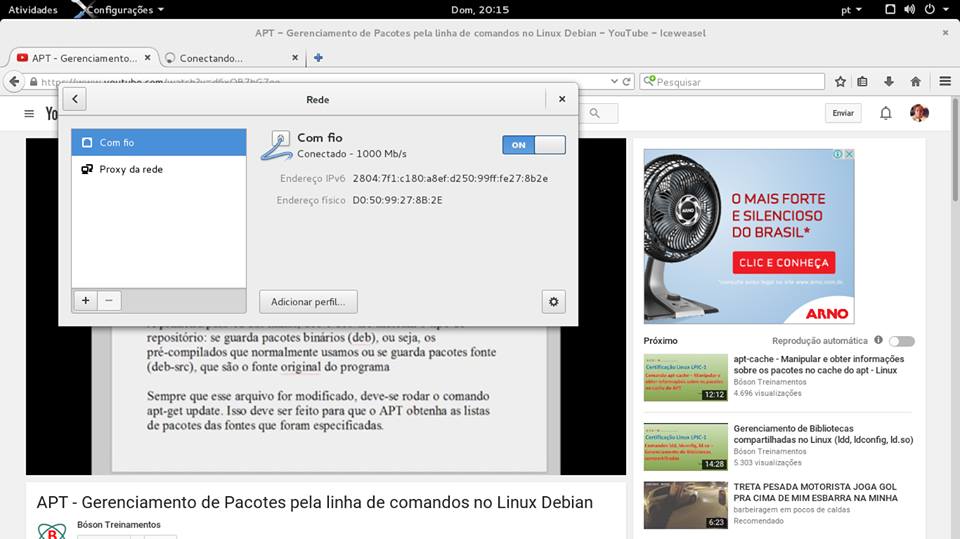960x539 pixels.
Task: Click the MAC address D0:50:99:27:8B:2E
Action: click(x=397, y=200)
